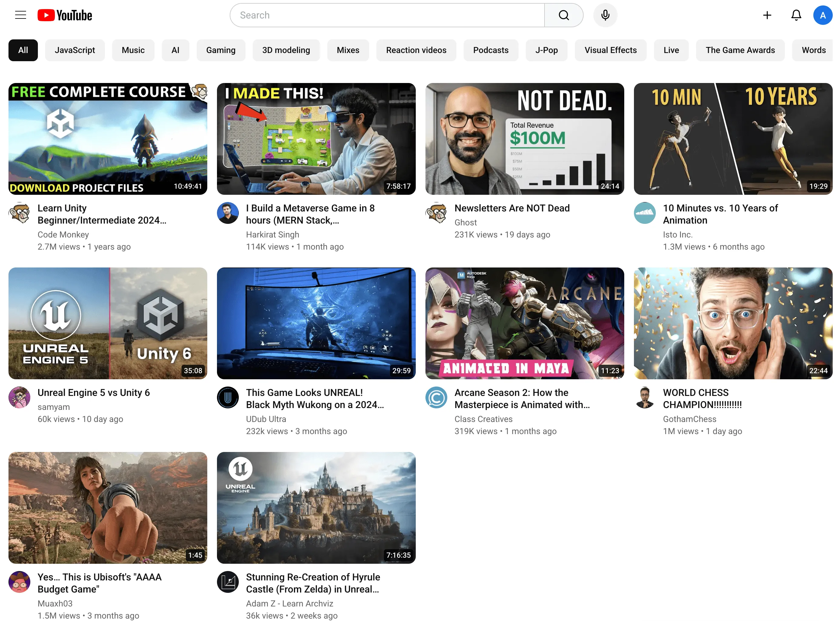This screenshot has width=840, height=621.
Task: Open UDub Ultra channel avatar
Action: [228, 397]
